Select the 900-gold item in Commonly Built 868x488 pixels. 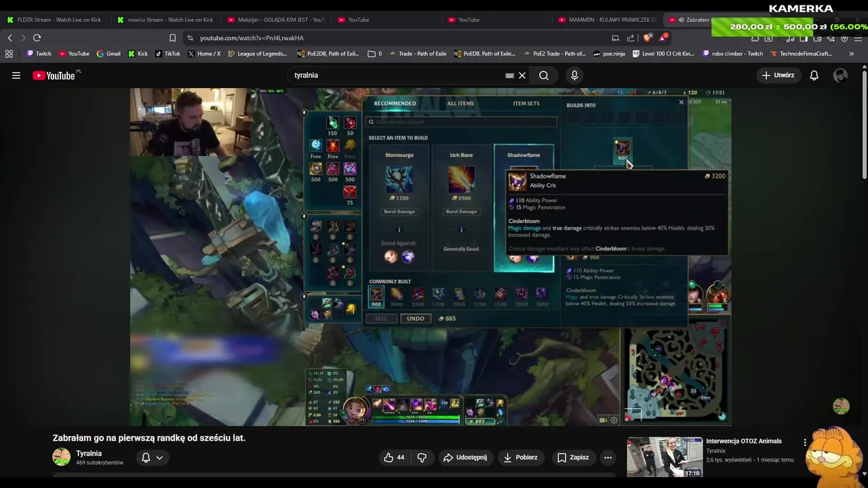coord(376,296)
